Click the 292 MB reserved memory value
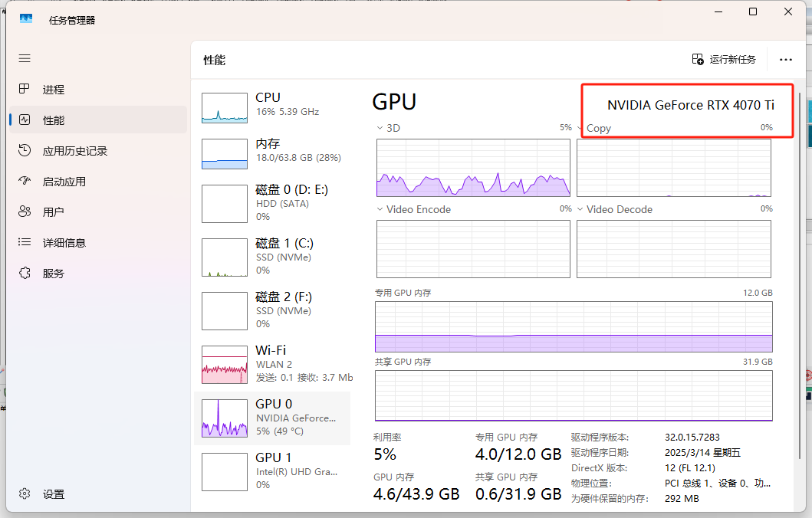This screenshot has width=812, height=518. pyautogui.click(x=682, y=498)
